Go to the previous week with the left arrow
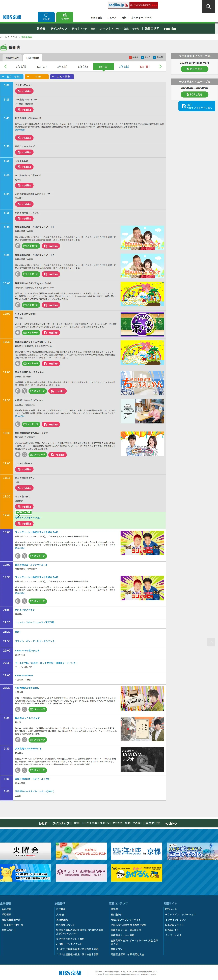The height and width of the screenshot is (980, 218). tap(5, 67)
